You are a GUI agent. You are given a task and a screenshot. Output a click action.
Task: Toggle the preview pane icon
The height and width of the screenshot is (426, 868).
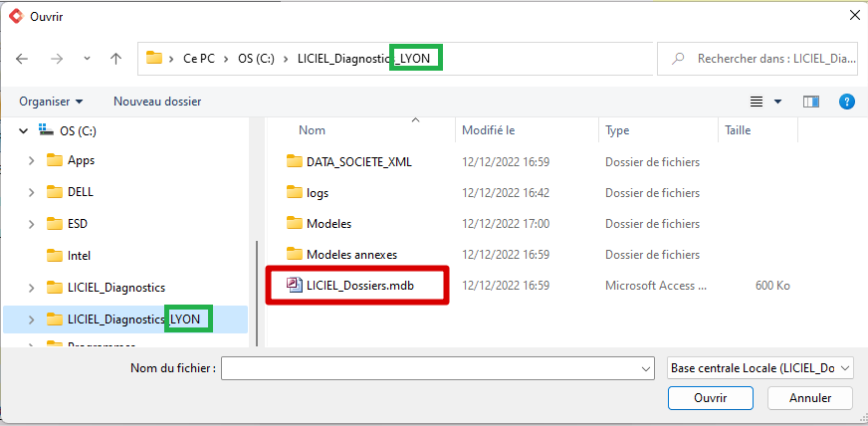[x=810, y=102]
